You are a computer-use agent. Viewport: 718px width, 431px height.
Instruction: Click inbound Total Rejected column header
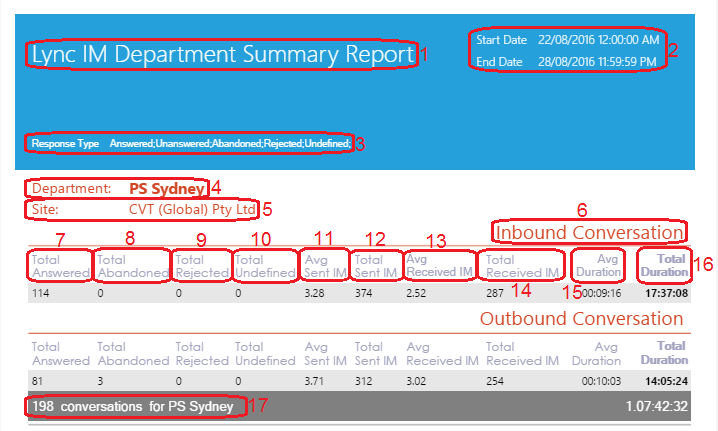202,266
